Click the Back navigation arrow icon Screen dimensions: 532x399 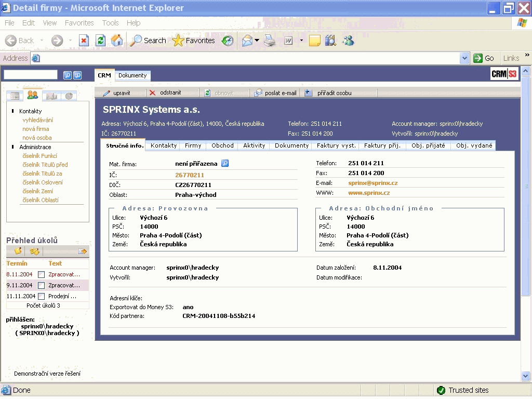point(11,41)
